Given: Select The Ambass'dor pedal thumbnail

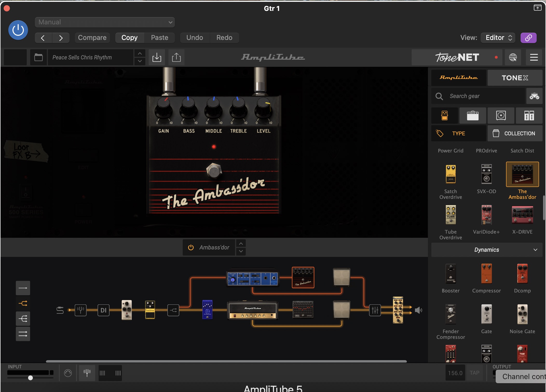Looking at the screenshot, I should click(522, 174).
